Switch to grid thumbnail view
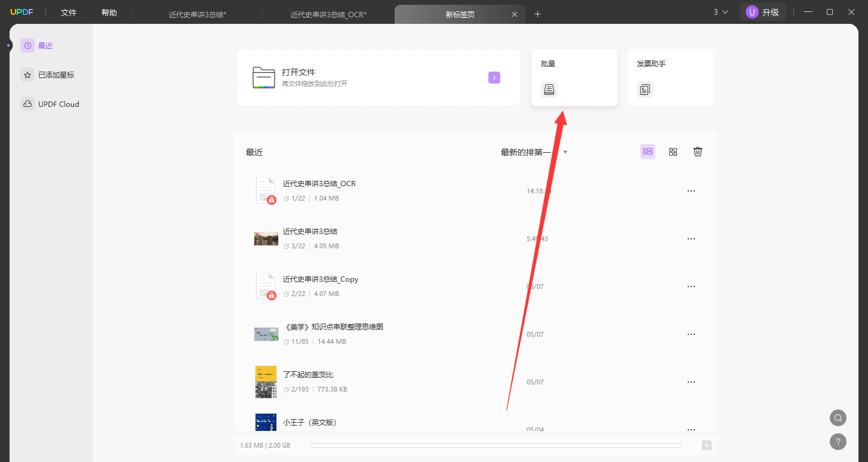The width and height of the screenshot is (868, 462). pos(673,152)
